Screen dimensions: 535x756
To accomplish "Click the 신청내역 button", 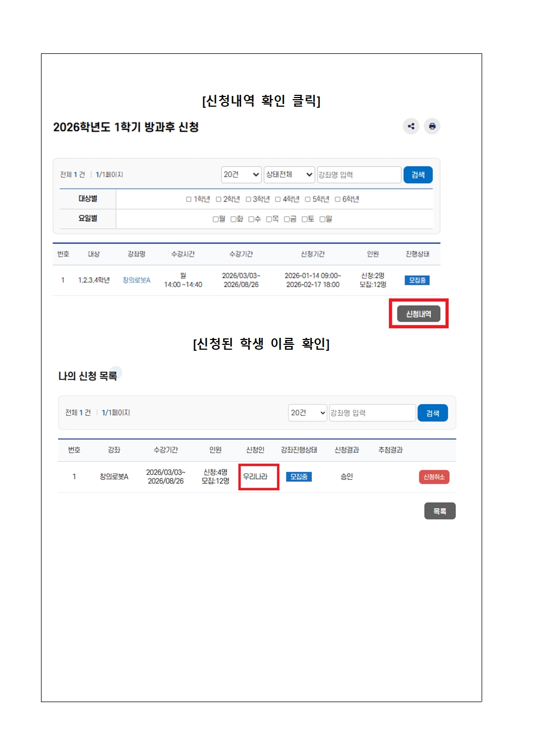I will 419,314.
